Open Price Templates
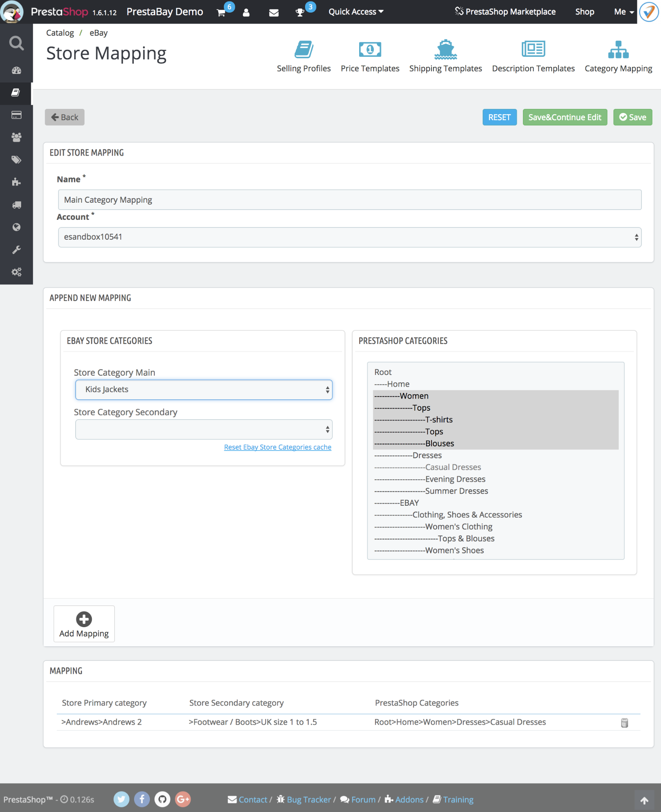The width and height of the screenshot is (661, 812). tap(370, 56)
